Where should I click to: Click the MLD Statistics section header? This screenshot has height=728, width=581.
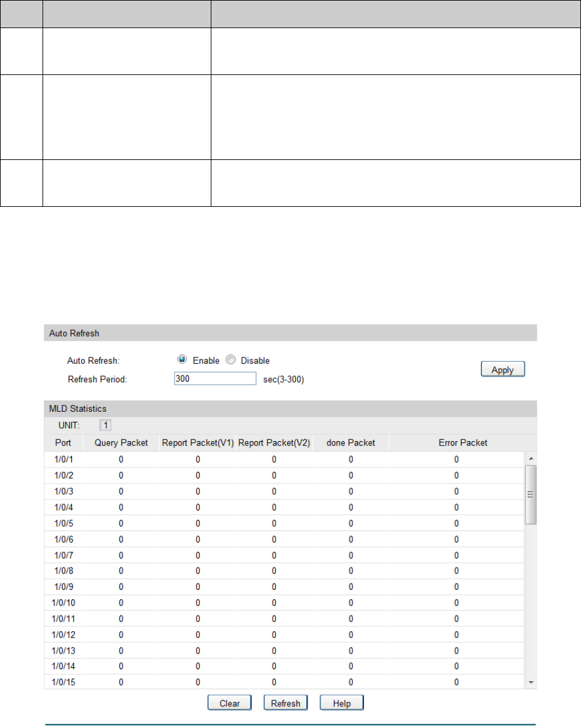pyautogui.click(x=290, y=409)
